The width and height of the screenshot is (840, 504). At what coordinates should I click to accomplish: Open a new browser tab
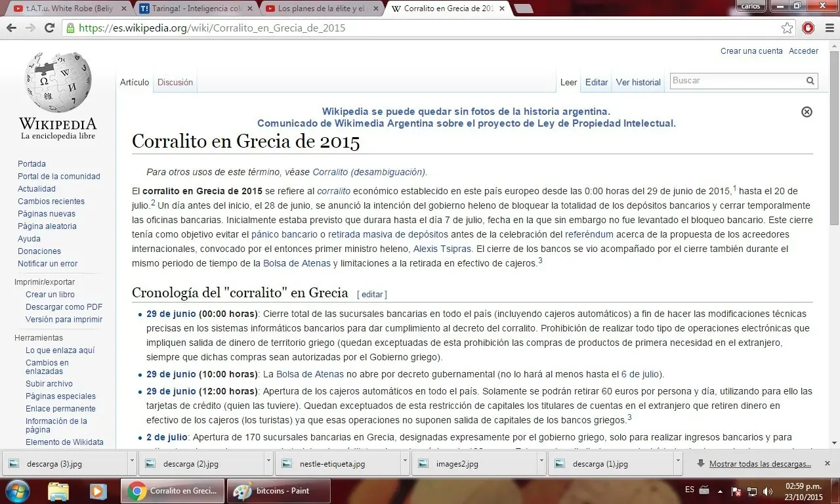[x=523, y=9]
